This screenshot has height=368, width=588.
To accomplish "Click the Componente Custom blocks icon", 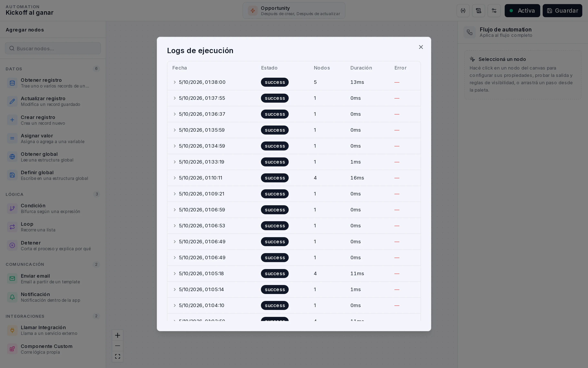I will [12, 349].
